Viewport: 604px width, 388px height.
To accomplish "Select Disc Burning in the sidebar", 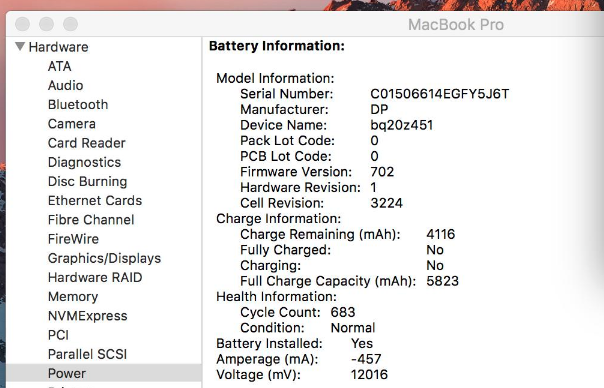I will click(87, 182).
